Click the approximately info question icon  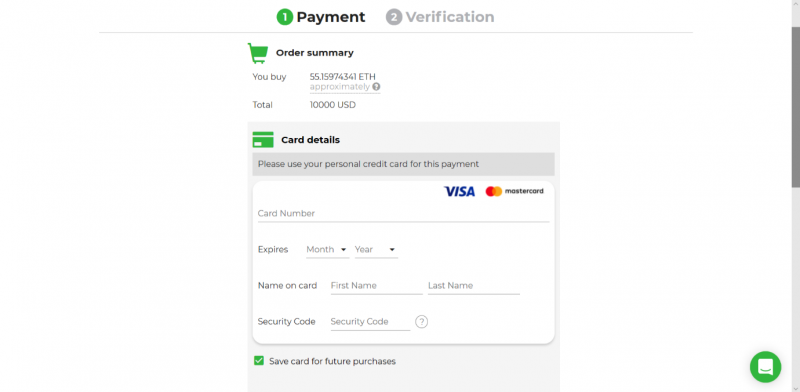point(376,87)
